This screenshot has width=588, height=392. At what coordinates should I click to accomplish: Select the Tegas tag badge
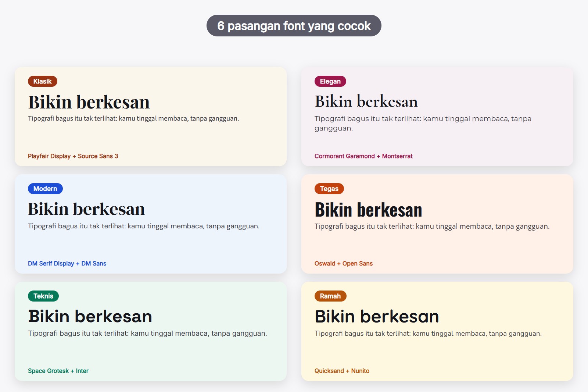[329, 189]
